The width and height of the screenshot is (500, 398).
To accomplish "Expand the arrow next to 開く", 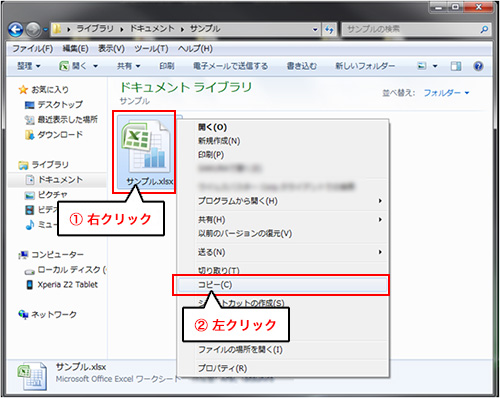I will 95,66.
